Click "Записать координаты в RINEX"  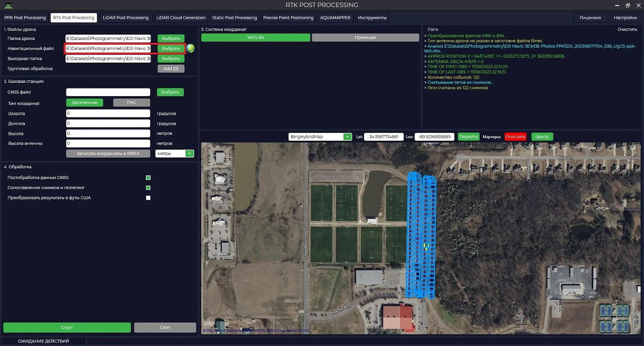[108, 153]
